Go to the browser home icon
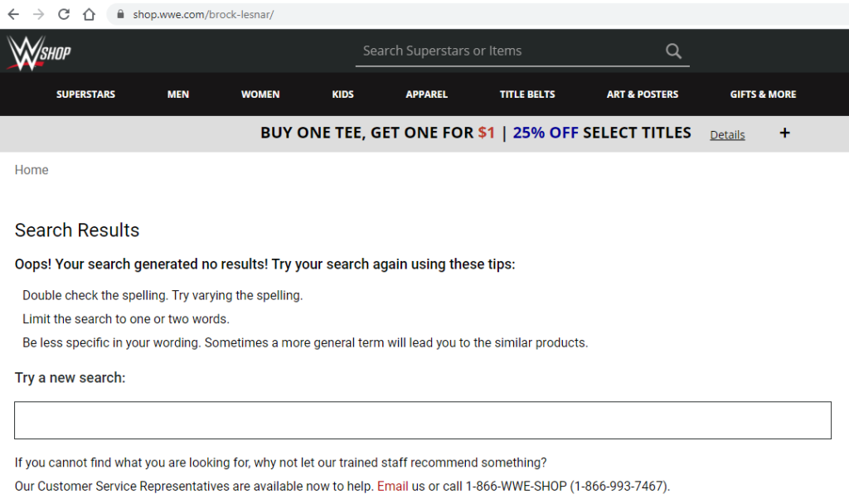The width and height of the screenshot is (849, 504). coord(89,14)
